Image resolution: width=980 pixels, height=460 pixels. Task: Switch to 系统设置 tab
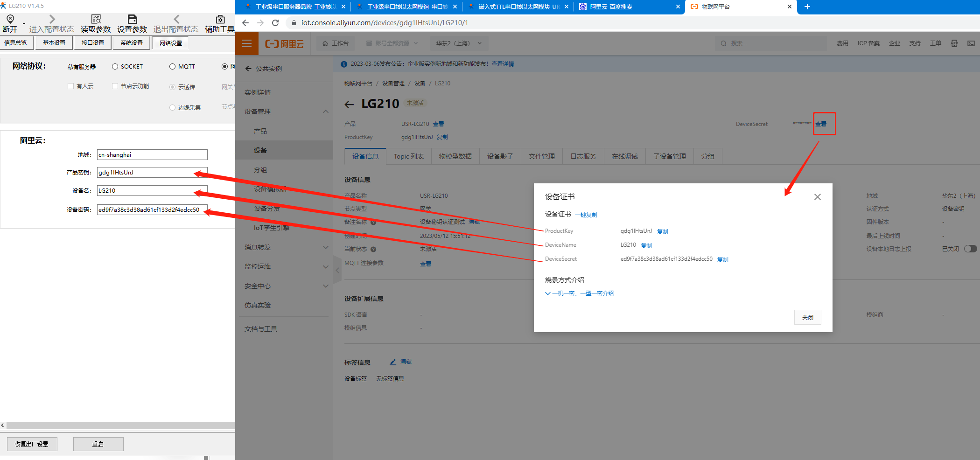[x=132, y=43]
